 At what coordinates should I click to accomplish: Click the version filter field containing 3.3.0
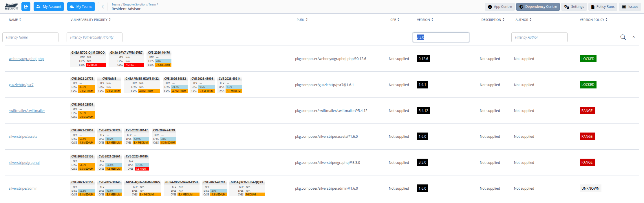441,37
